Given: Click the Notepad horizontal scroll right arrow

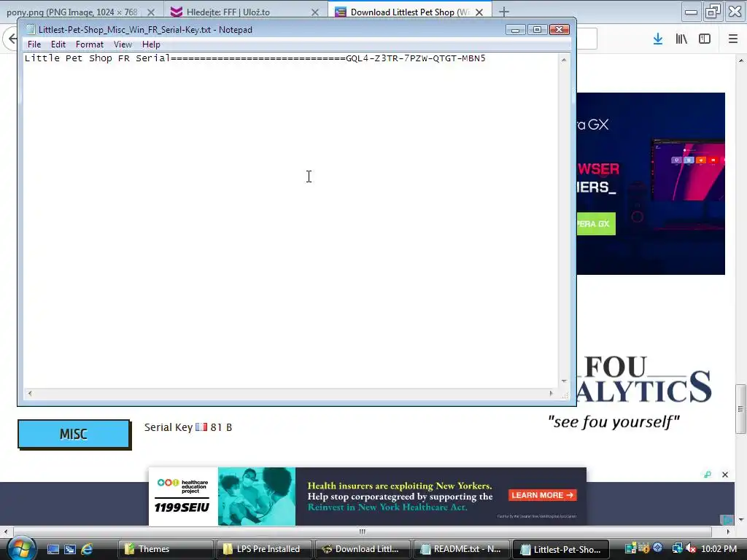Looking at the screenshot, I should pos(551,393).
